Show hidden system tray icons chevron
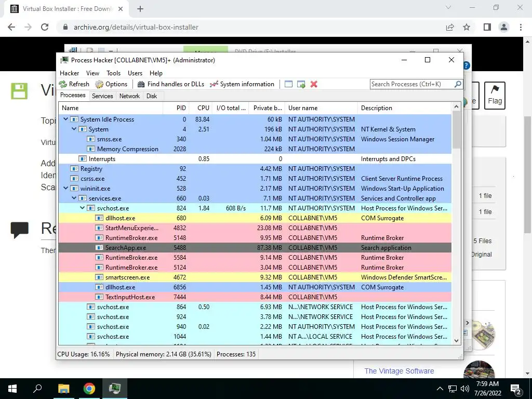Screen dimensions: 532x399 pyautogui.click(x=440, y=389)
